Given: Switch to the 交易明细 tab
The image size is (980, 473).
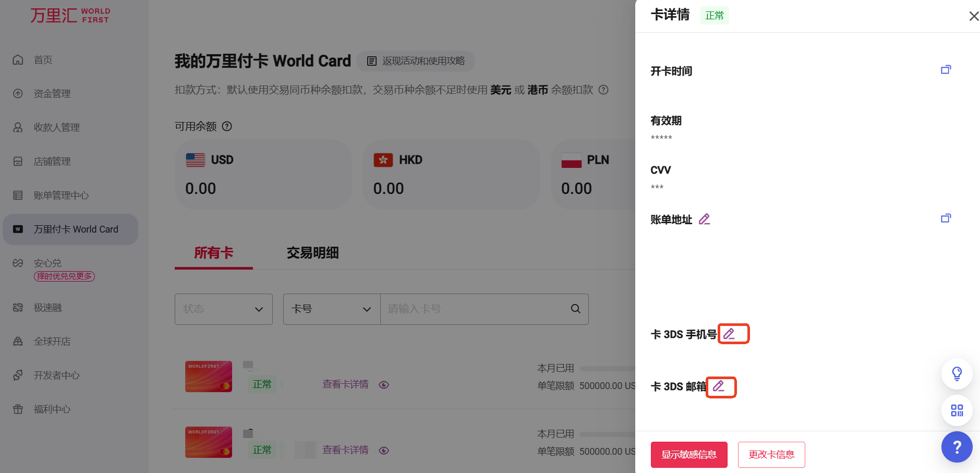Looking at the screenshot, I should point(313,253).
